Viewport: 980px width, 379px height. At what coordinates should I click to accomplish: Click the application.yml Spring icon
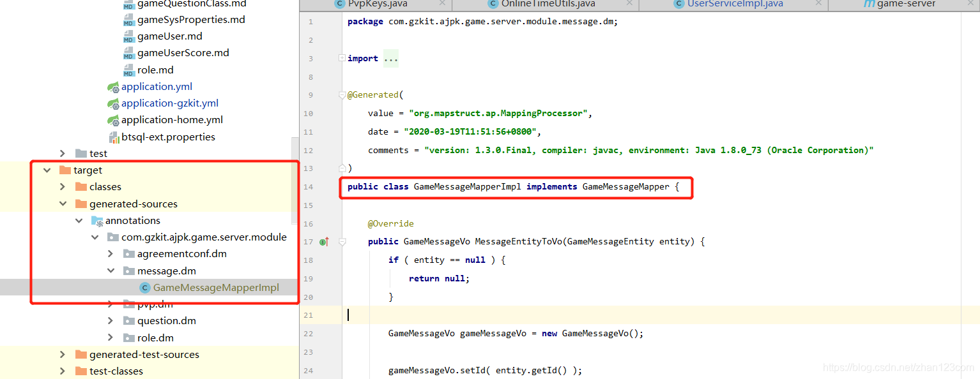(x=113, y=87)
